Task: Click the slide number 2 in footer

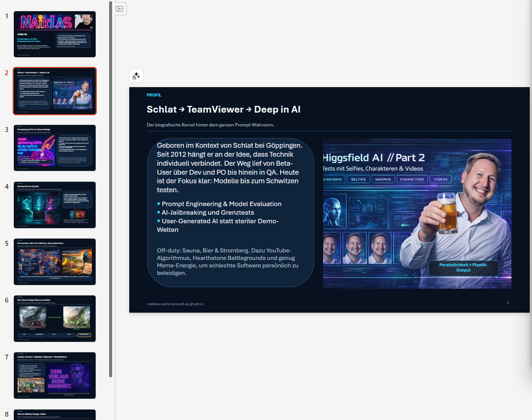Action: coord(508,303)
